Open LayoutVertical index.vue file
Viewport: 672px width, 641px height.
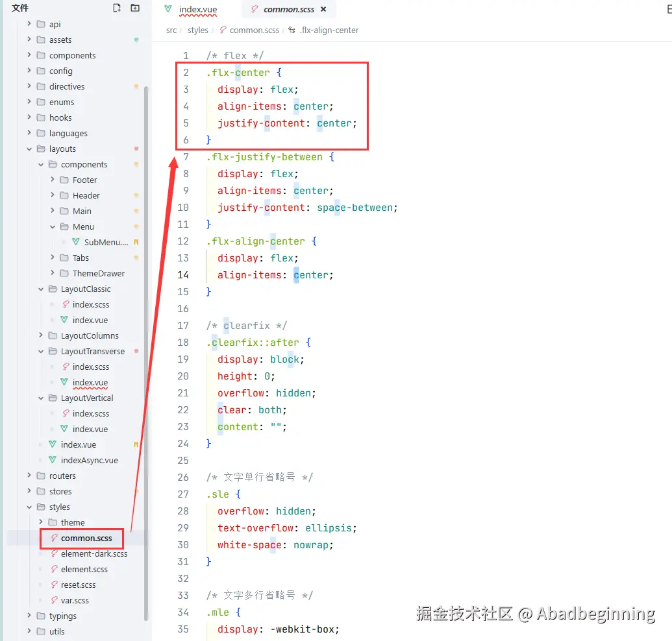pos(90,429)
